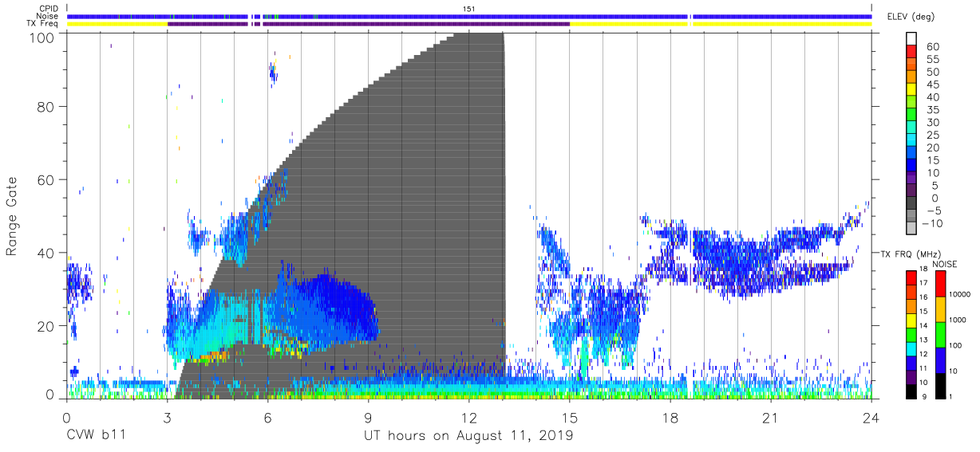The width and height of the screenshot is (980, 452).
Task: Click the TX Freq indicator strip above the plot
Action: (469, 24)
